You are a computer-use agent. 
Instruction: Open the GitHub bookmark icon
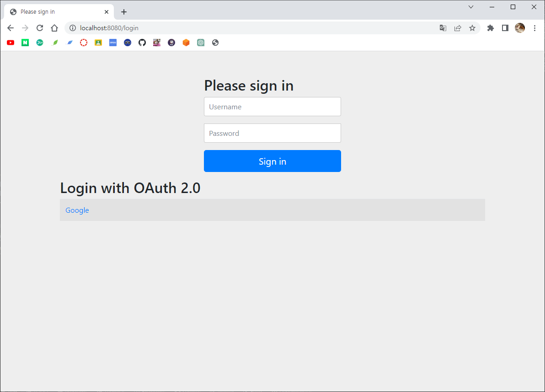click(142, 43)
